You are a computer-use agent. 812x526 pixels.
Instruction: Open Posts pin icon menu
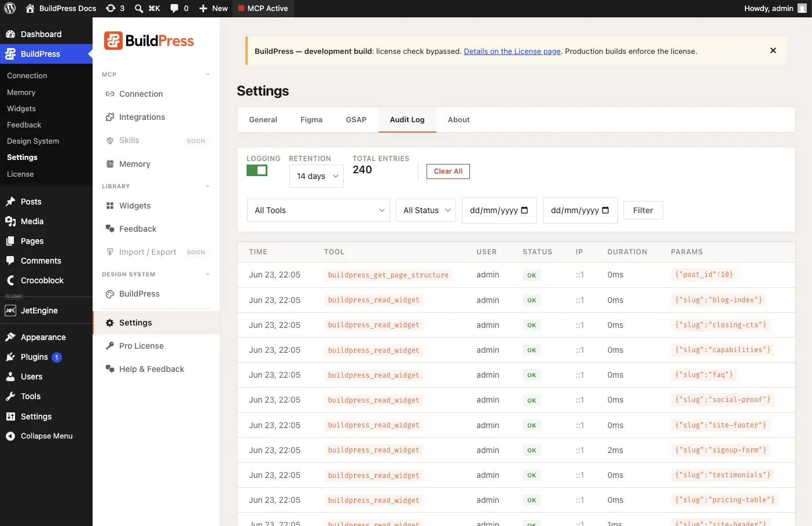[10, 202]
